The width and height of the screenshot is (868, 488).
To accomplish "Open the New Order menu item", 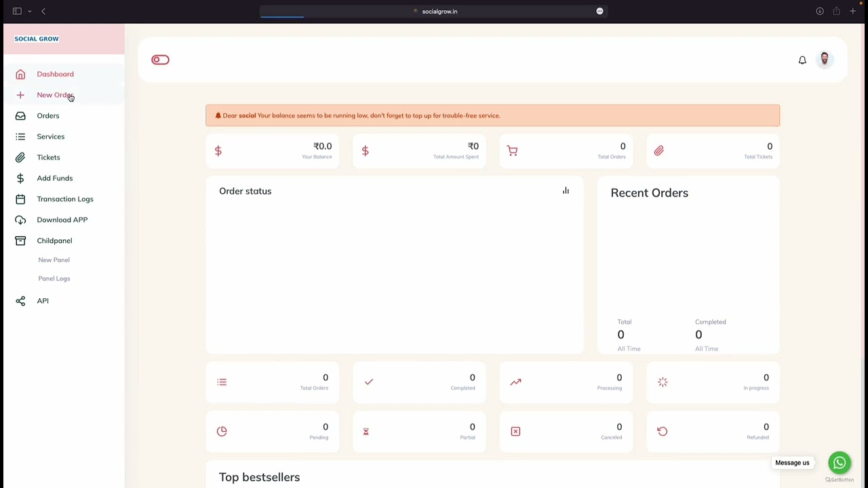I will click(55, 95).
